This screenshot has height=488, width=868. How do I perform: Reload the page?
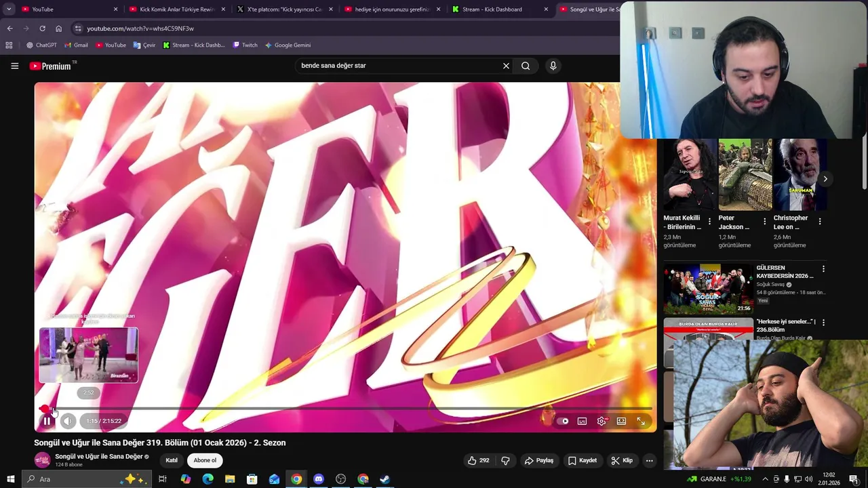tap(42, 28)
